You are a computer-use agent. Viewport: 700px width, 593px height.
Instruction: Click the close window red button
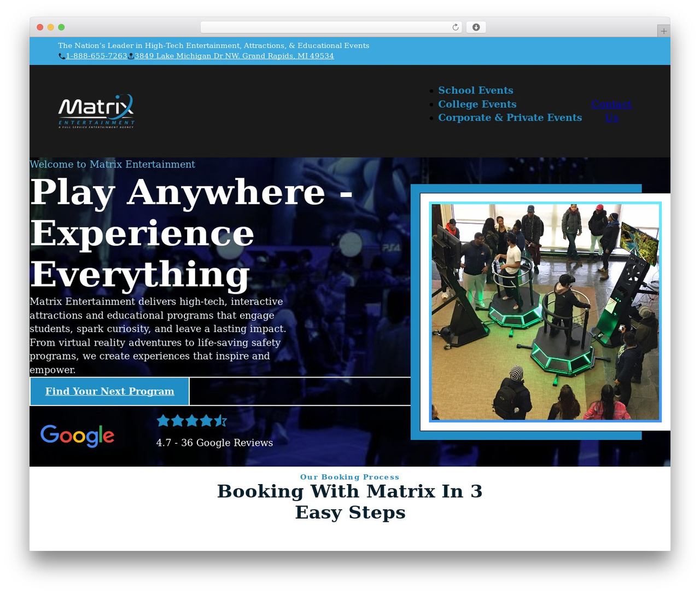(40, 27)
